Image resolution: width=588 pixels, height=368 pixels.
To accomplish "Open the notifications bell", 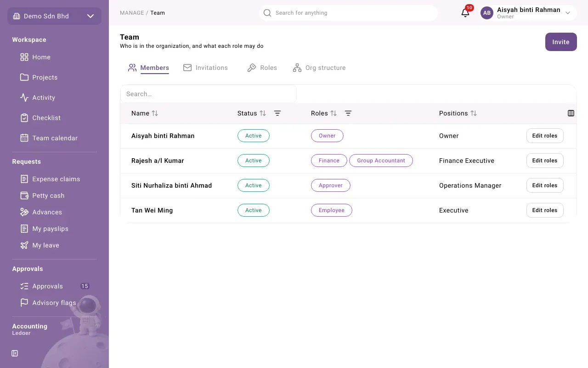I will (465, 13).
